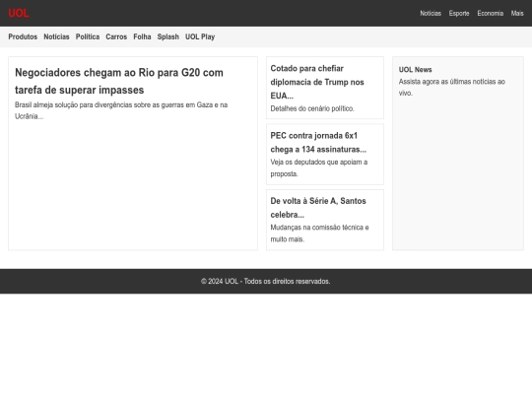Image resolution: width=532 pixels, height=399 pixels.
Task: Open Economia in the top bar
Action: [491, 13]
